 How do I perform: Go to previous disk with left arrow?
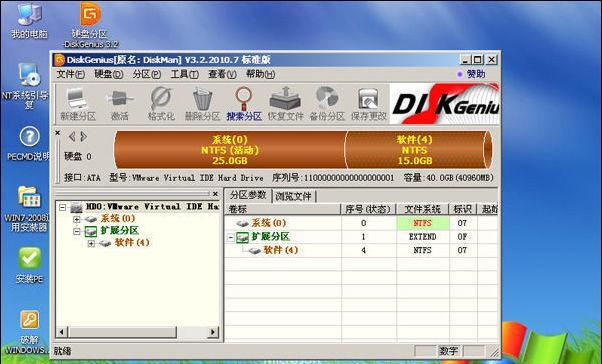[x=72, y=137]
